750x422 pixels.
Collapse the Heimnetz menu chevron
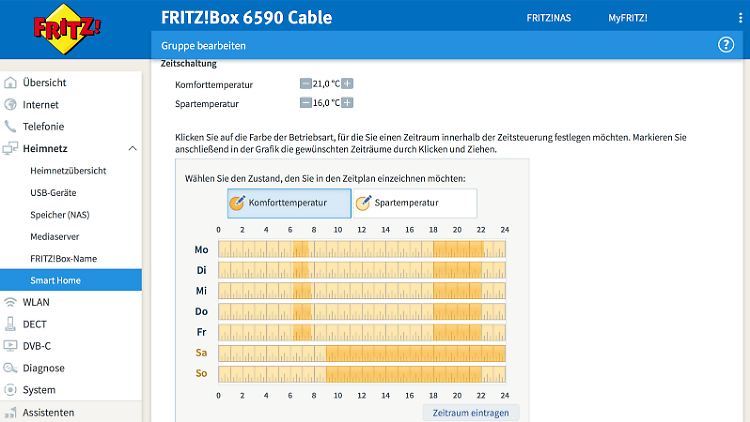pos(133,148)
